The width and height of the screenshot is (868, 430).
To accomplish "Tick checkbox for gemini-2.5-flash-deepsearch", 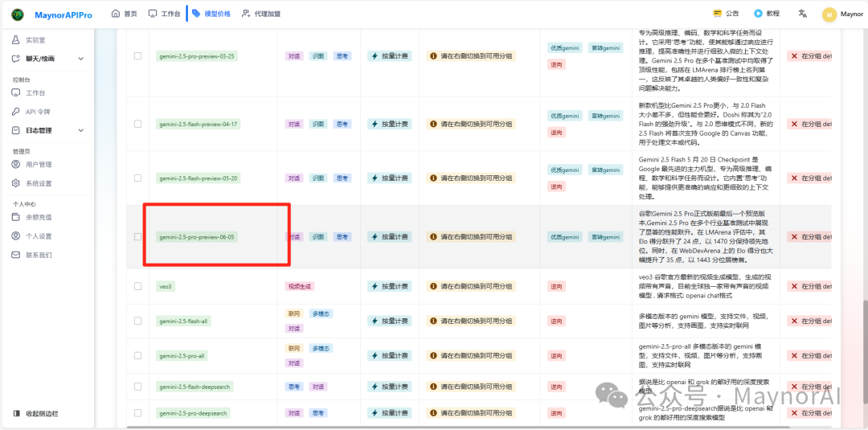I will tap(138, 387).
